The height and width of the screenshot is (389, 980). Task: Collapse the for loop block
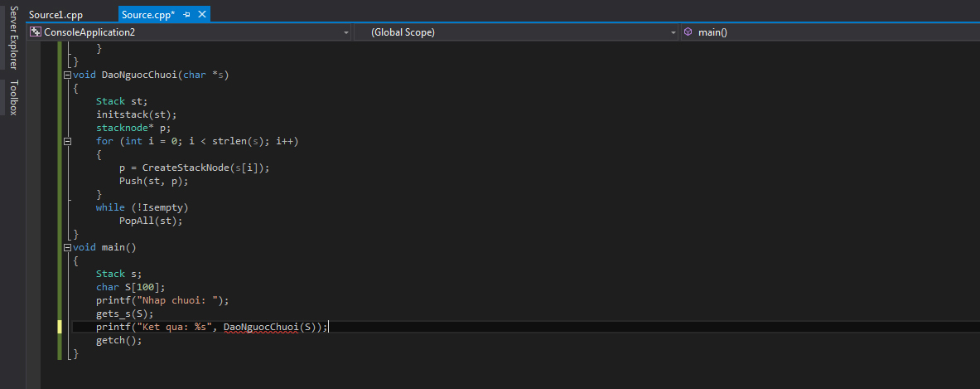[67, 141]
